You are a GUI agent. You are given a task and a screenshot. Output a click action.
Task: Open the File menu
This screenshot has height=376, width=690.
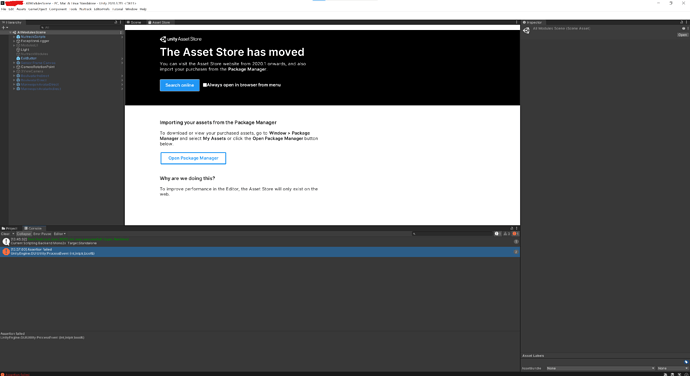pos(4,9)
